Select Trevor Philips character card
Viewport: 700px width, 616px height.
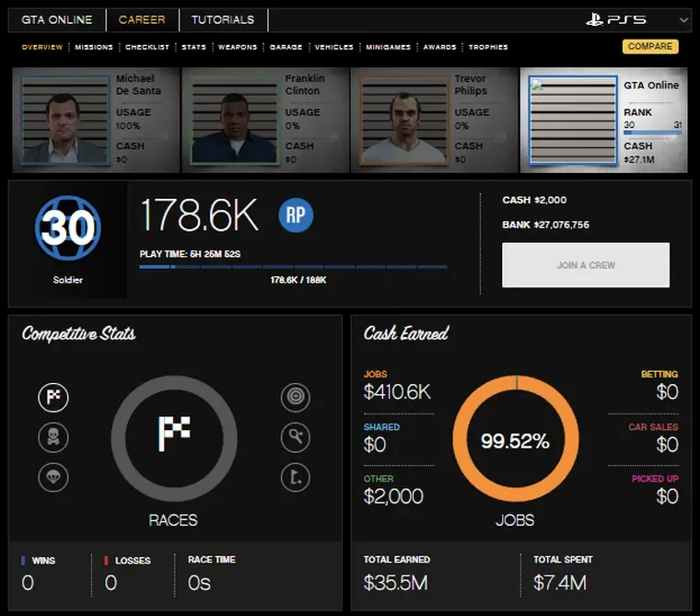click(x=431, y=120)
